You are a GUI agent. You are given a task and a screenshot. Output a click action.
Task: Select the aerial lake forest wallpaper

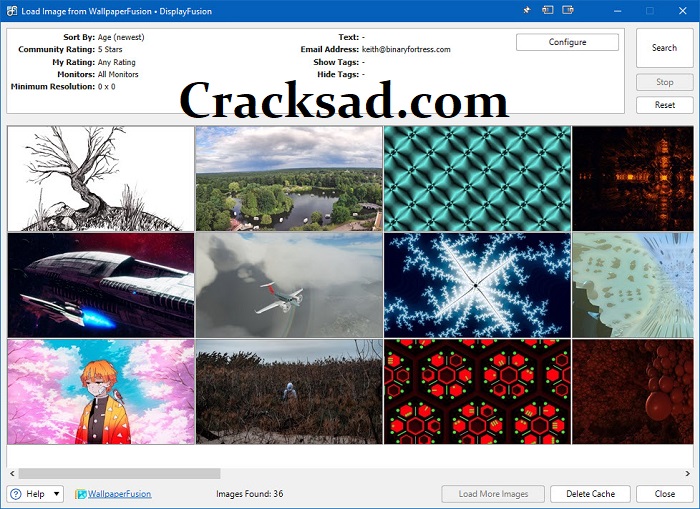tap(289, 179)
